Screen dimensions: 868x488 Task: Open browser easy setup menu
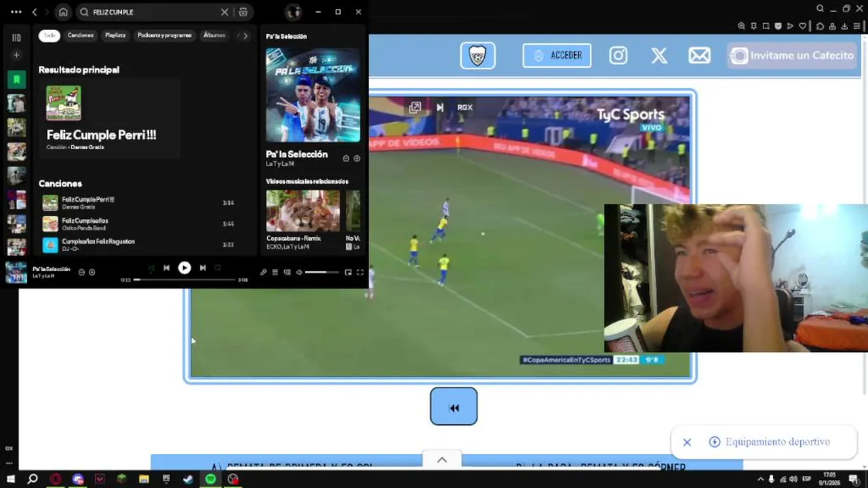[858, 26]
